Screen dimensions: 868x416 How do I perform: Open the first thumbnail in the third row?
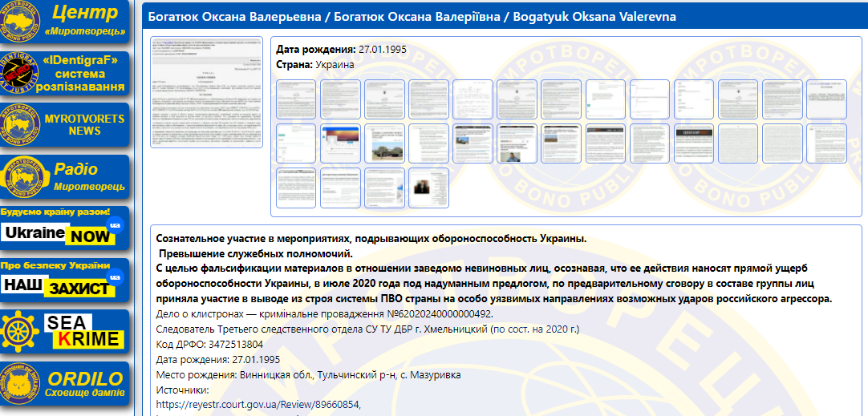pos(296,188)
